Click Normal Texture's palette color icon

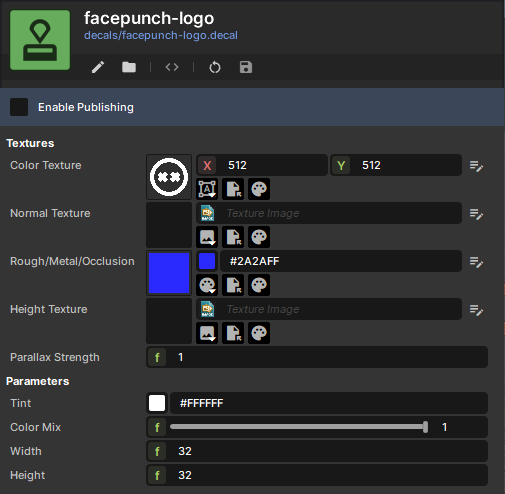(x=259, y=237)
